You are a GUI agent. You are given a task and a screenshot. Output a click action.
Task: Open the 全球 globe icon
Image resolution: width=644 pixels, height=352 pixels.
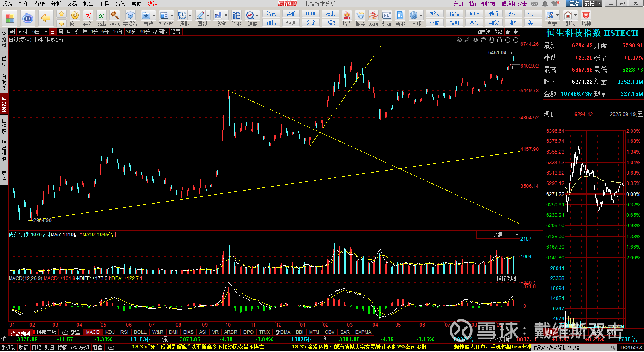[x=414, y=16]
